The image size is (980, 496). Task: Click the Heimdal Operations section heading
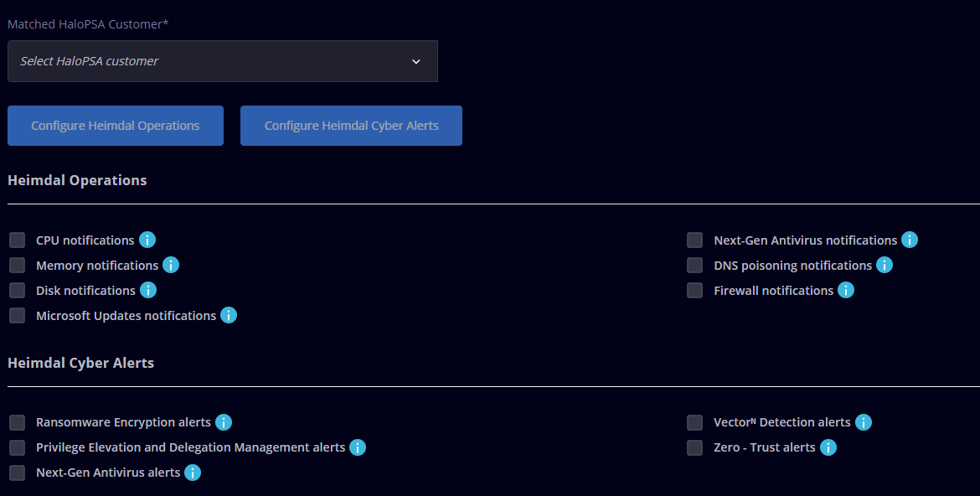click(x=77, y=180)
